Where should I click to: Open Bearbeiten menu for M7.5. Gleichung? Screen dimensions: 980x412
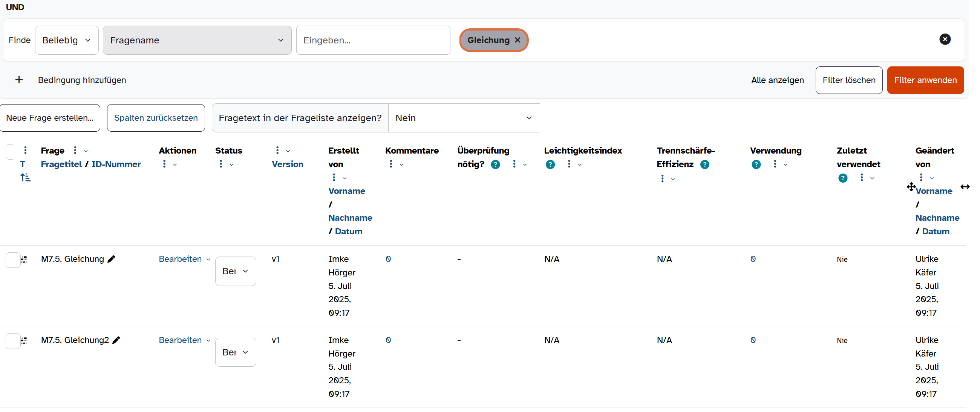click(x=185, y=259)
